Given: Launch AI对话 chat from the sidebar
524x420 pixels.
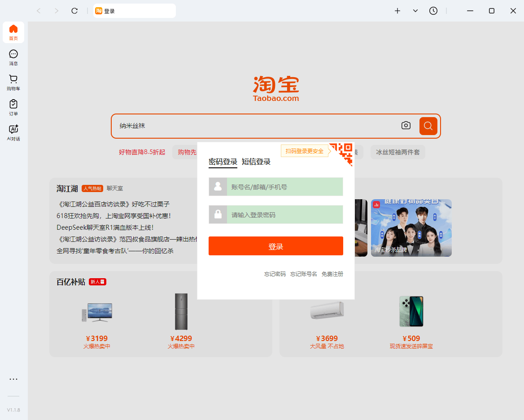Looking at the screenshot, I should pos(13,133).
